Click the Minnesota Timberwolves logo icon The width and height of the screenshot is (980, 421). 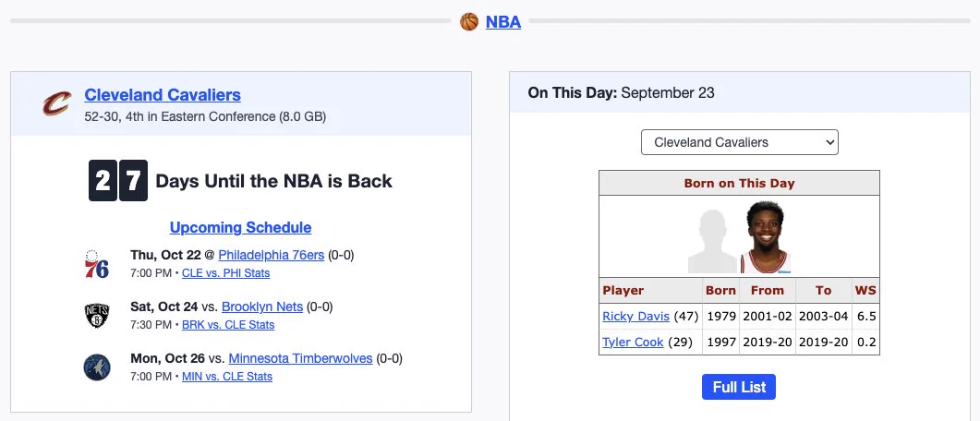[97, 367]
